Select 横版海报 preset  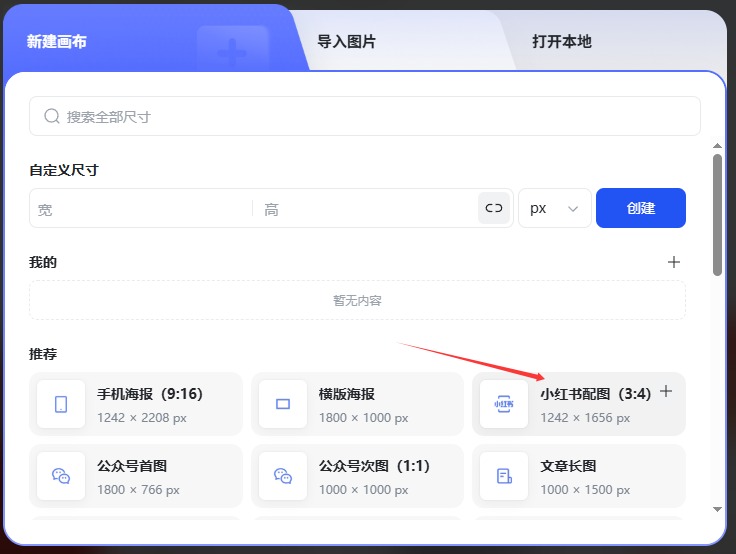coord(357,404)
